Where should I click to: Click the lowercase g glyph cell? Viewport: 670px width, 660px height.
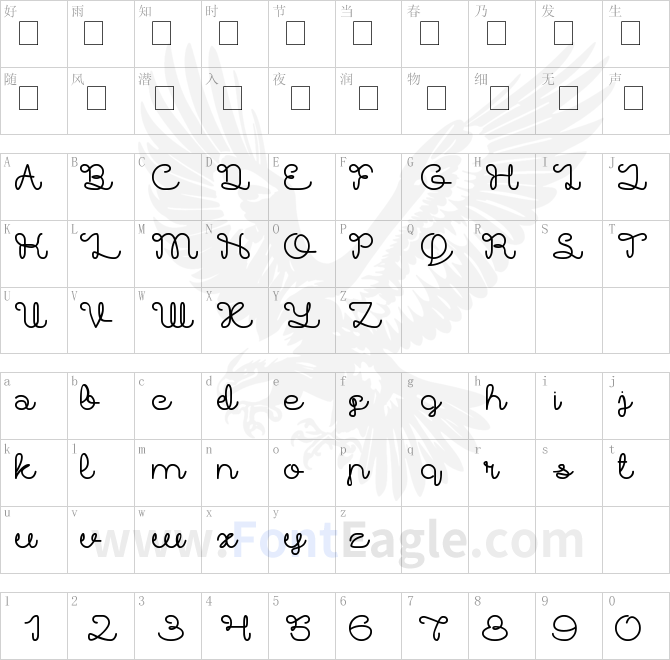435,406
